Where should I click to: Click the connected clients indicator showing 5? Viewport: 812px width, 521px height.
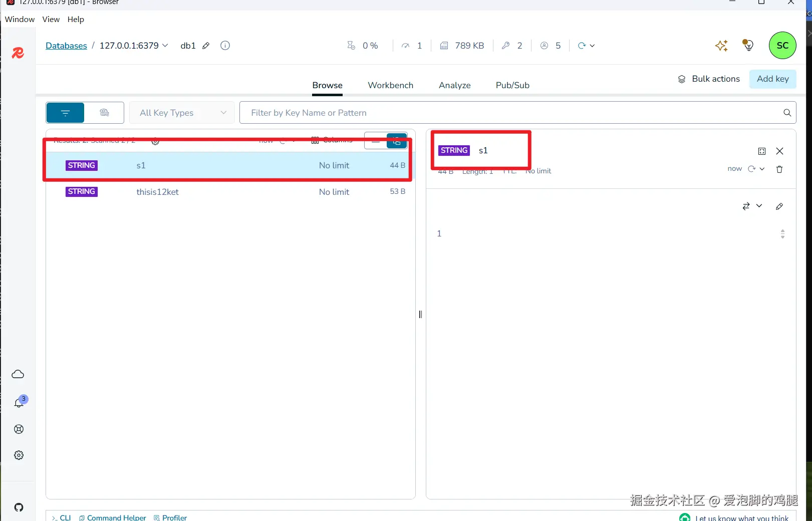tap(551, 46)
